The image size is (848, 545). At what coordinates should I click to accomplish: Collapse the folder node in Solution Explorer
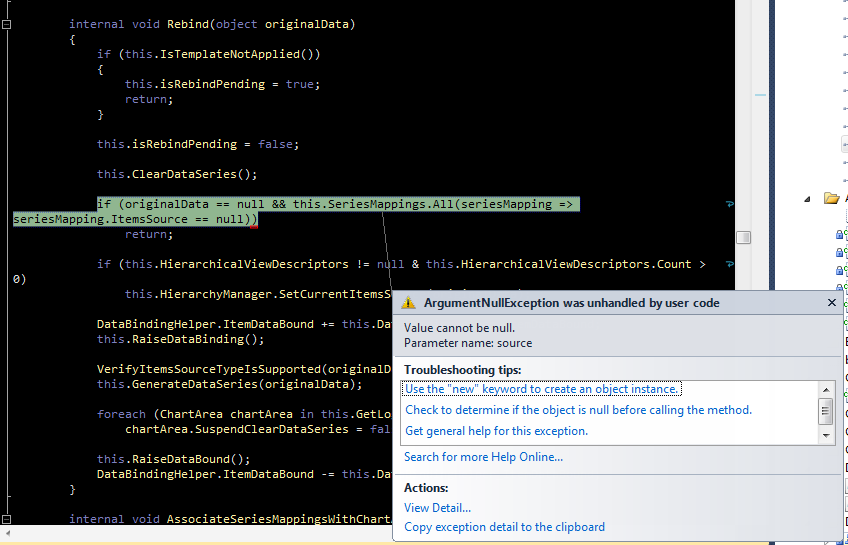(808, 198)
